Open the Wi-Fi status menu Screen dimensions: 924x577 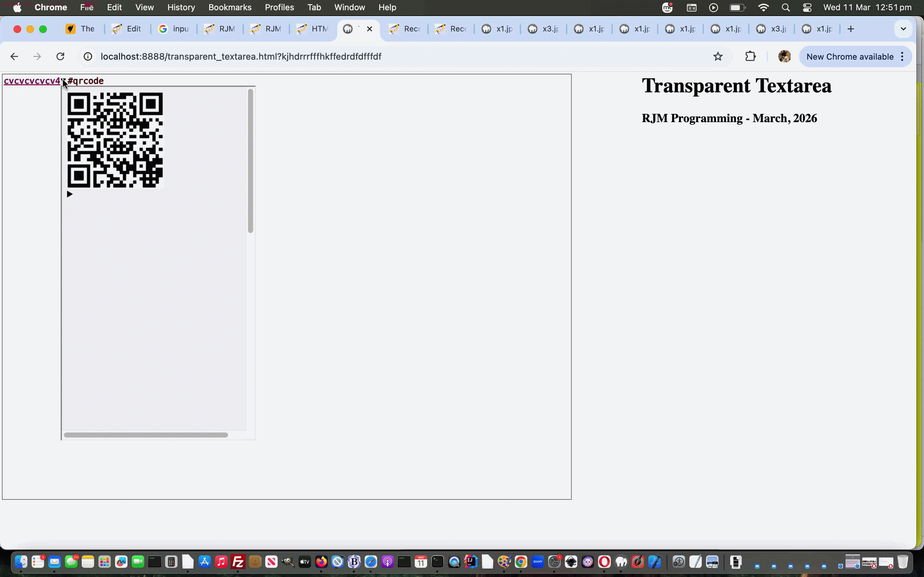coord(763,7)
